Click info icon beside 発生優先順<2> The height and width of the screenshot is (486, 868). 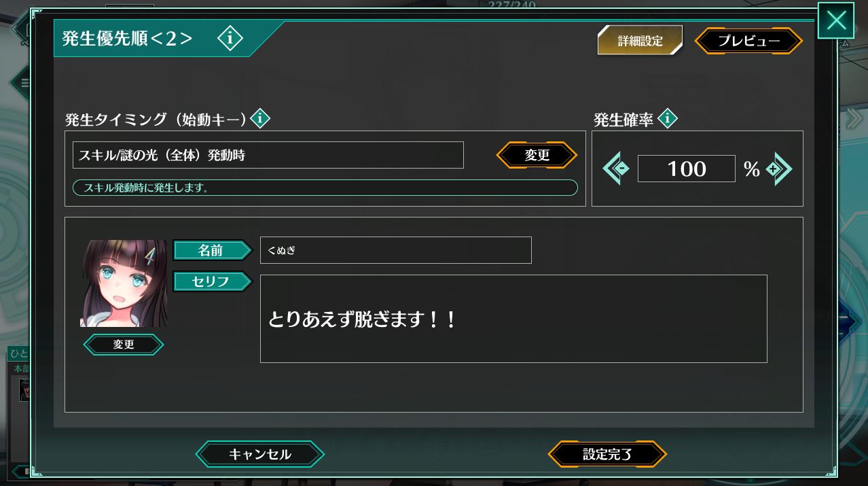(230, 39)
